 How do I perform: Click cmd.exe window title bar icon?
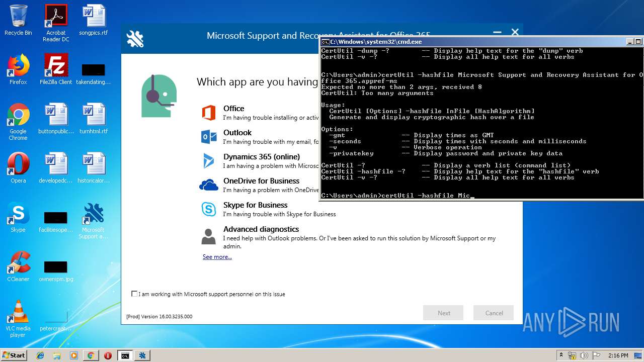[326, 42]
